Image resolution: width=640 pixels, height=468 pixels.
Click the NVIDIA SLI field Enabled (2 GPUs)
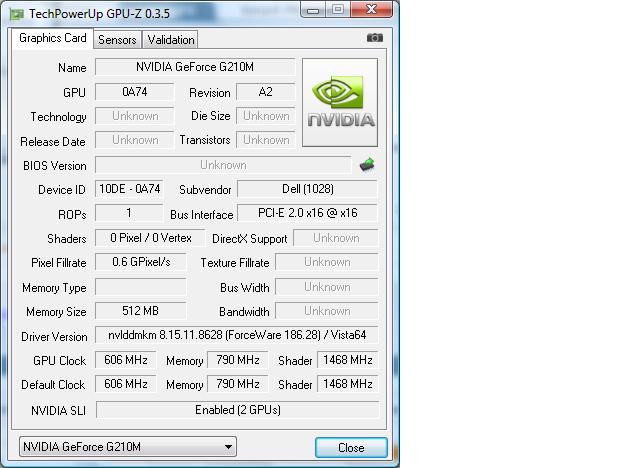[x=238, y=410]
